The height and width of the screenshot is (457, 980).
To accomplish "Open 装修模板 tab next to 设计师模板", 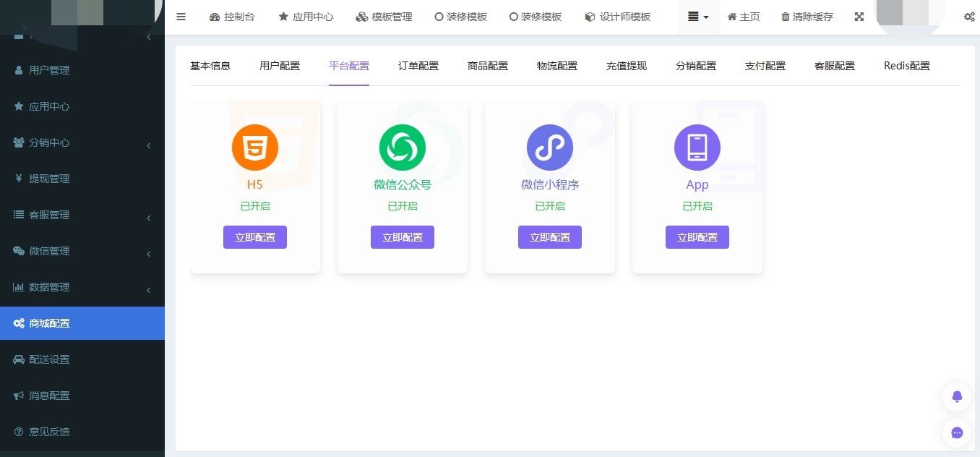I will 536,17.
